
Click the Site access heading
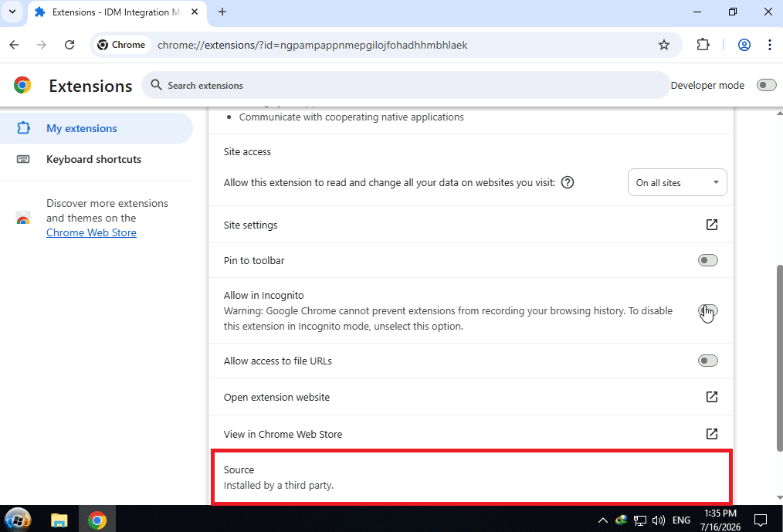pyautogui.click(x=247, y=152)
